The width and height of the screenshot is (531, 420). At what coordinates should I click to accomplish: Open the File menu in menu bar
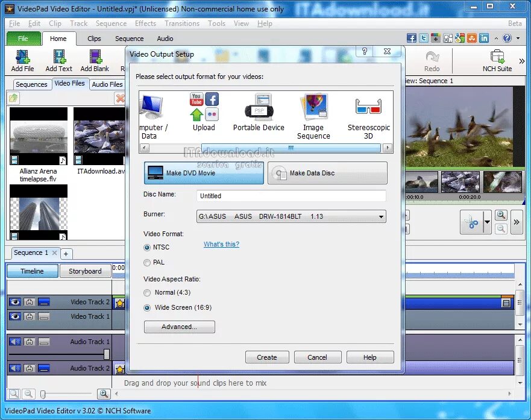(x=14, y=24)
